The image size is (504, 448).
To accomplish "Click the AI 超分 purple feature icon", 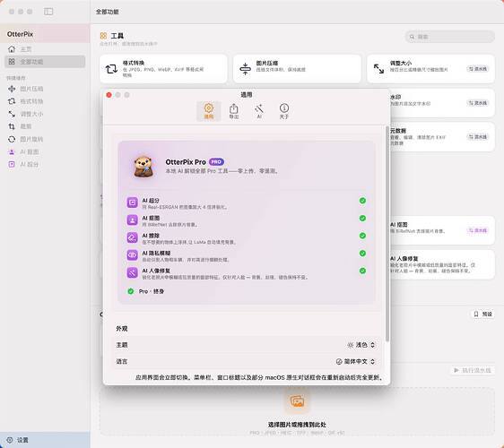I will tap(132, 202).
